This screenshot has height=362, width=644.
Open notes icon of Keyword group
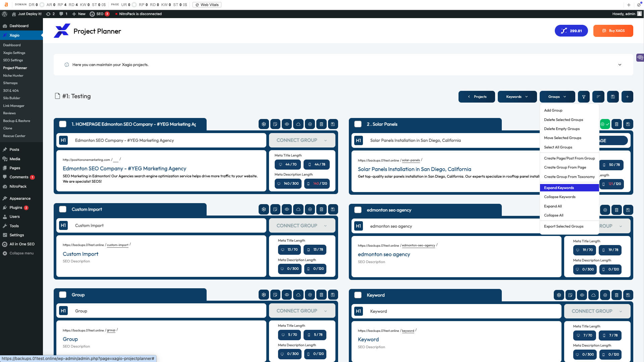point(570,295)
